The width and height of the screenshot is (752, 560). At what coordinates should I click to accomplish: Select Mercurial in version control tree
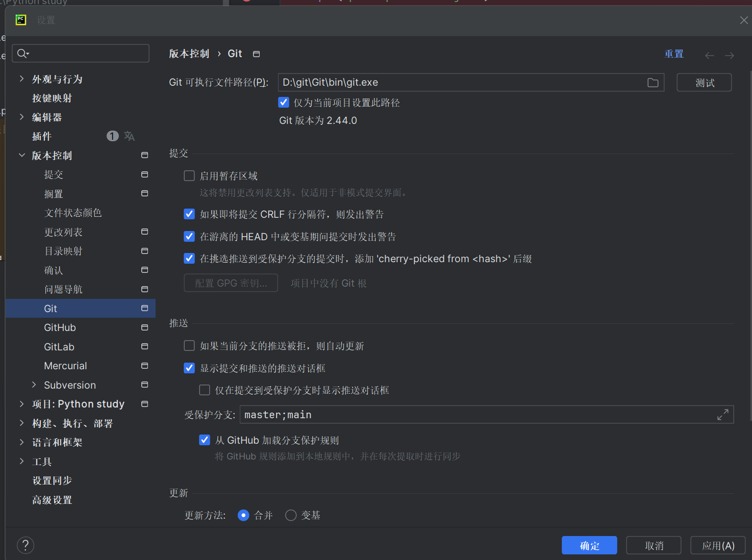(x=65, y=366)
